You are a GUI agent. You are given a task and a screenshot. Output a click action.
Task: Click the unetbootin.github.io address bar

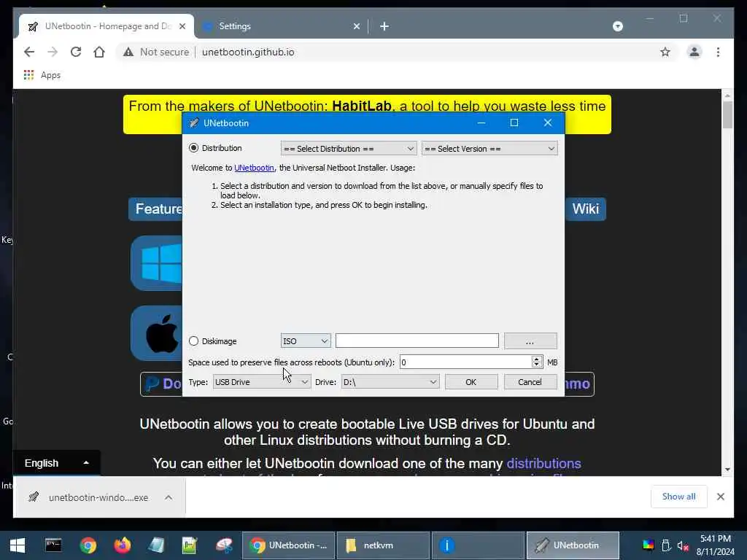[x=248, y=52]
